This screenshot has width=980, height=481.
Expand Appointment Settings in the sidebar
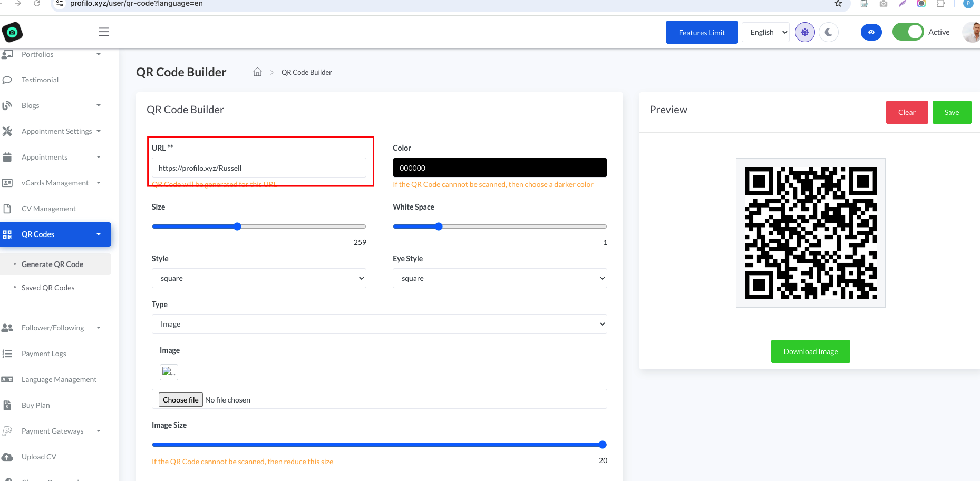pyautogui.click(x=57, y=131)
